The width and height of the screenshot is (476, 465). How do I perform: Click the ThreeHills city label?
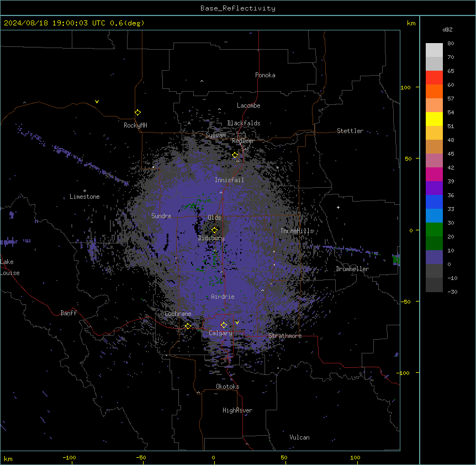(297, 231)
